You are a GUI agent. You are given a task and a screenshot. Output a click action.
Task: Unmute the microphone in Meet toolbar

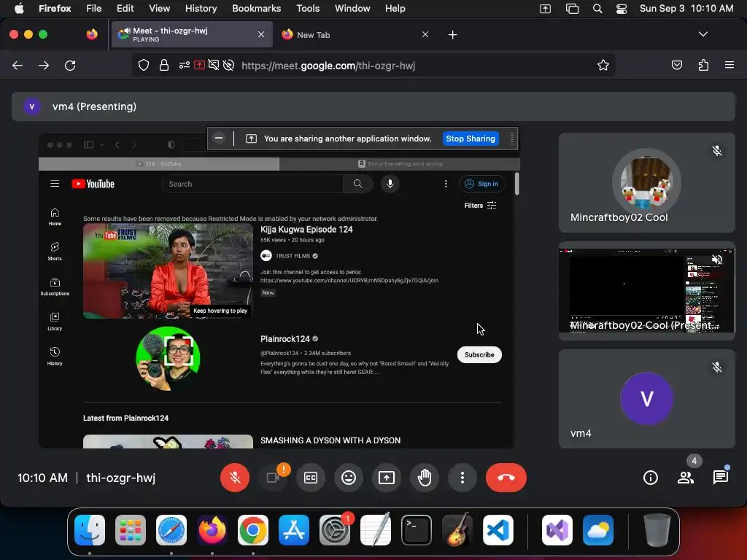235,478
